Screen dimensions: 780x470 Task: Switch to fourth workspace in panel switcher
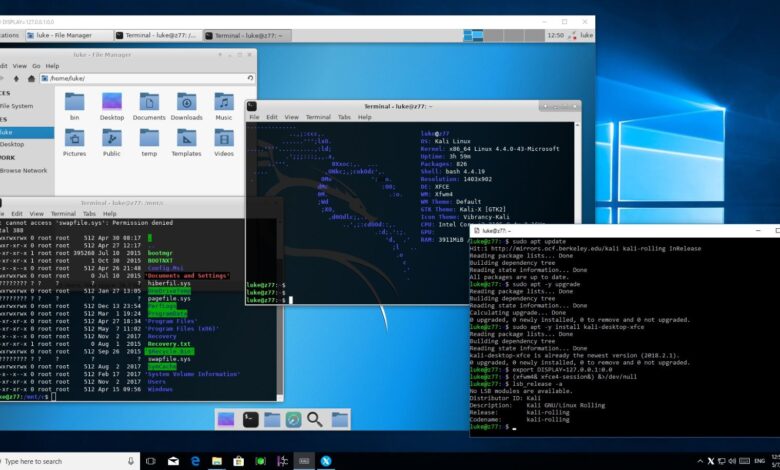pos(534,35)
